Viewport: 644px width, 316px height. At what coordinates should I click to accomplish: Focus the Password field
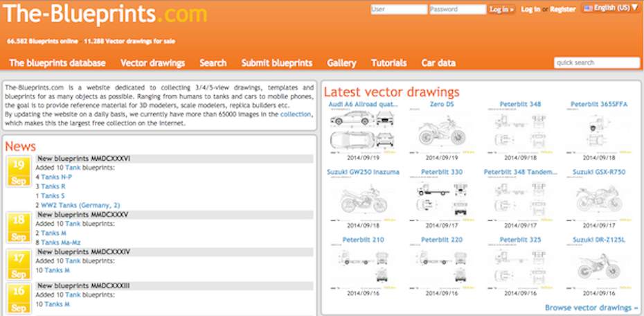[457, 10]
